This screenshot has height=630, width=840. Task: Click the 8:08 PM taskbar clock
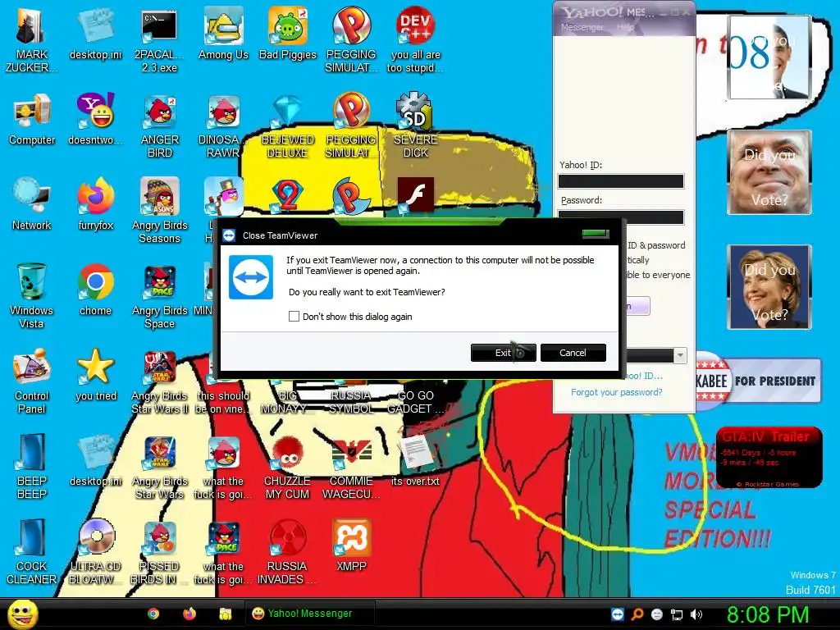767,614
